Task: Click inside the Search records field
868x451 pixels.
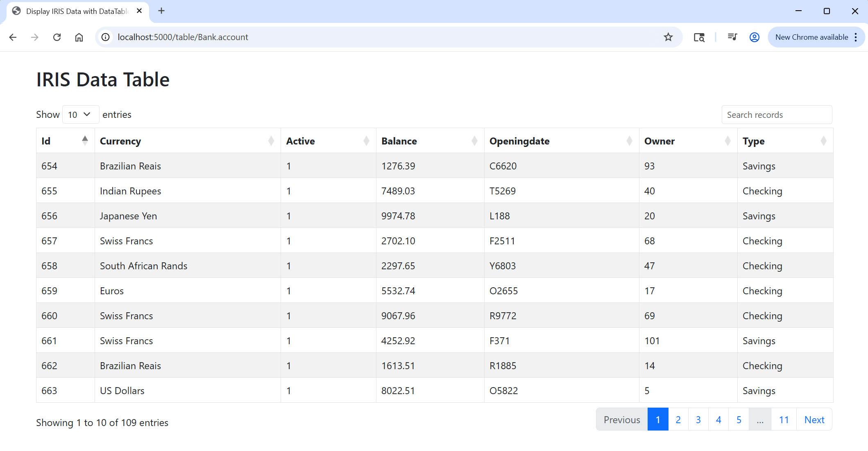Action: point(777,115)
